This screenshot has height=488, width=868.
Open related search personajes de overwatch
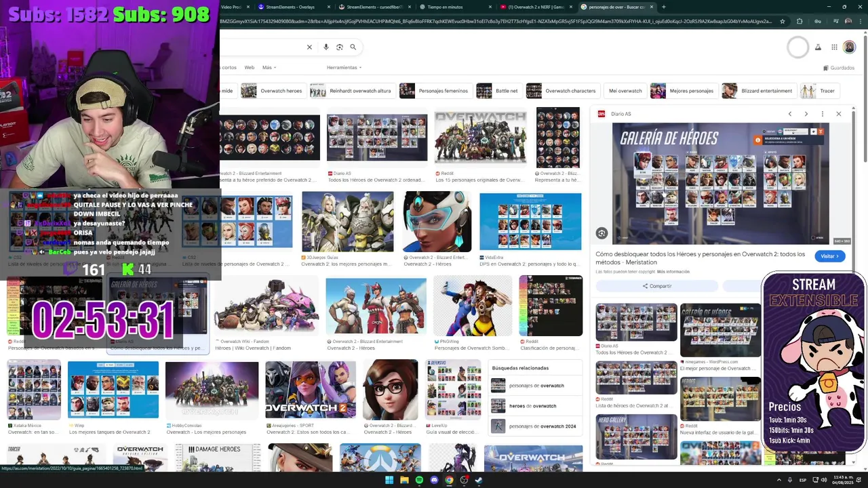coord(536,386)
